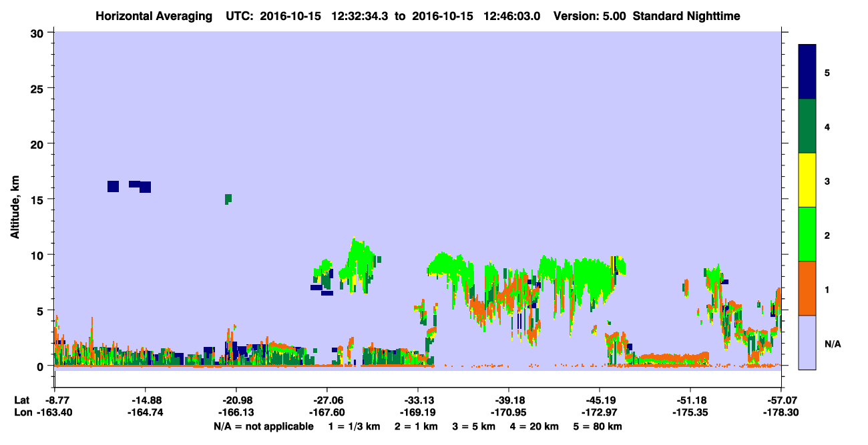
Task: Click the longitude value '-164.74'
Action: (145, 412)
